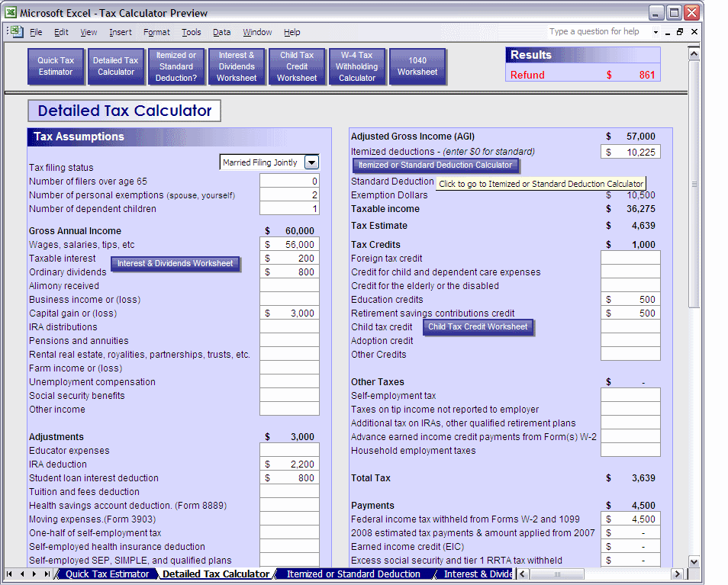Restore the workbook window in menu bar
This screenshot has width=728, height=585.
pos(680,32)
